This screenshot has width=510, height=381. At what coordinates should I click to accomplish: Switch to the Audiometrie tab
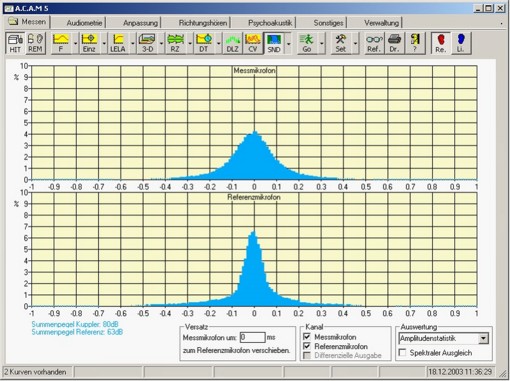click(x=84, y=23)
